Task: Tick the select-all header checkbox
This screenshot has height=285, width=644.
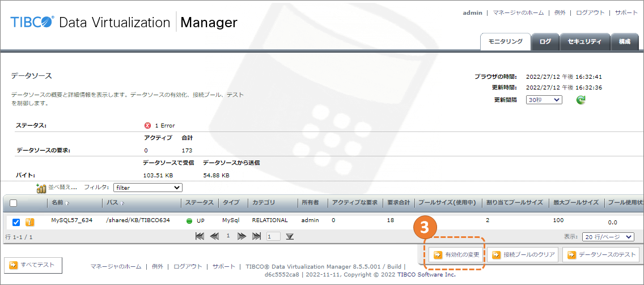Action: 14,203
